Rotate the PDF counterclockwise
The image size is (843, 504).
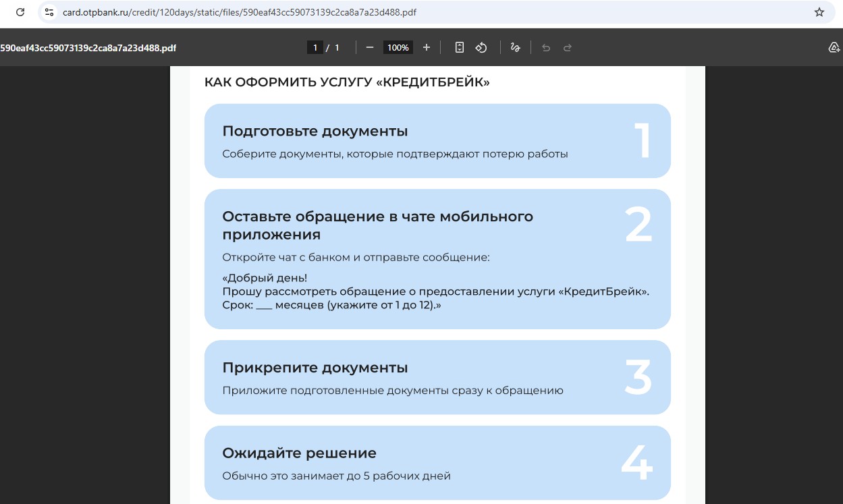(481, 47)
